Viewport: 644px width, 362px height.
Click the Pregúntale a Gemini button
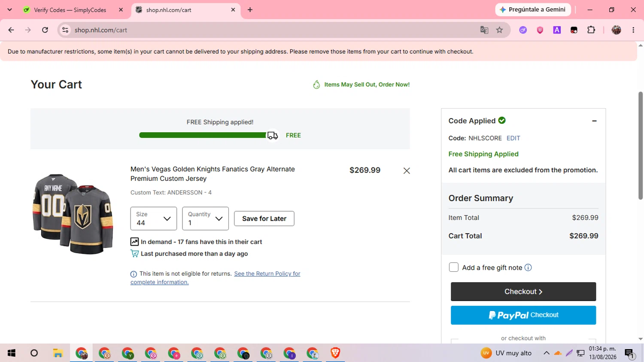coord(533,9)
